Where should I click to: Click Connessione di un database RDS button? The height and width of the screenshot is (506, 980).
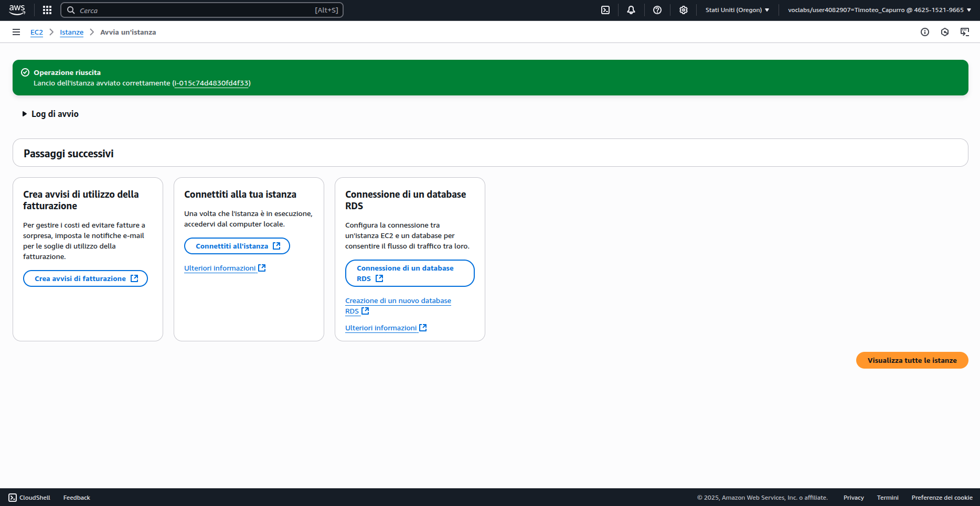(410, 273)
